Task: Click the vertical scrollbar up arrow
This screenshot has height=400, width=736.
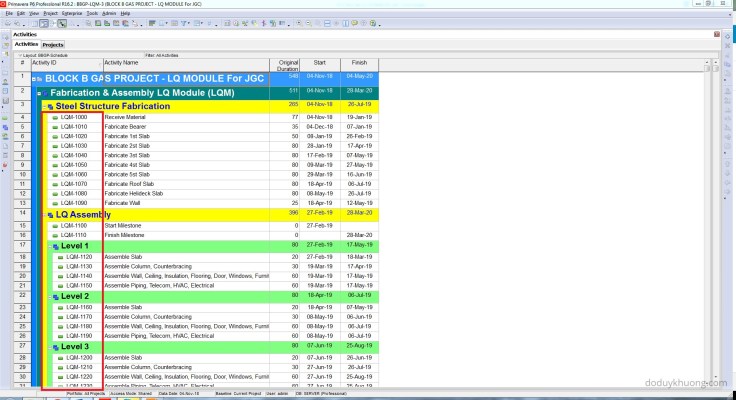Action: coord(715,62)
